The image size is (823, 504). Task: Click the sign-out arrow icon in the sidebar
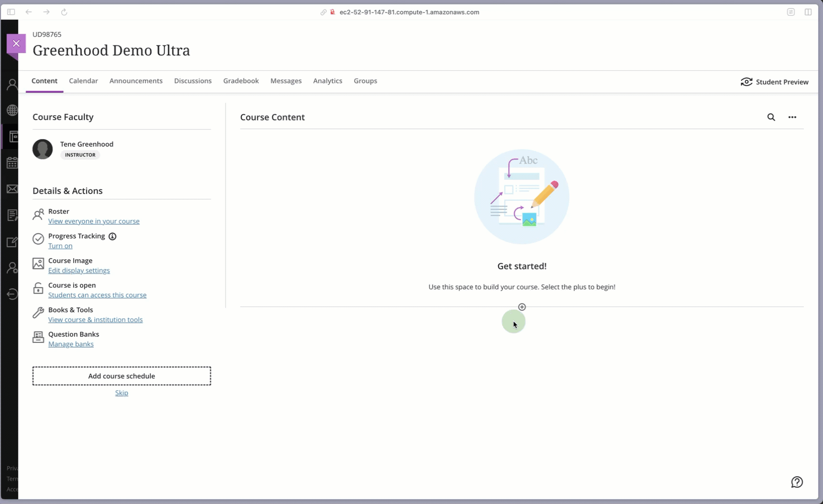pyautogui.click(x=12, y=294)
